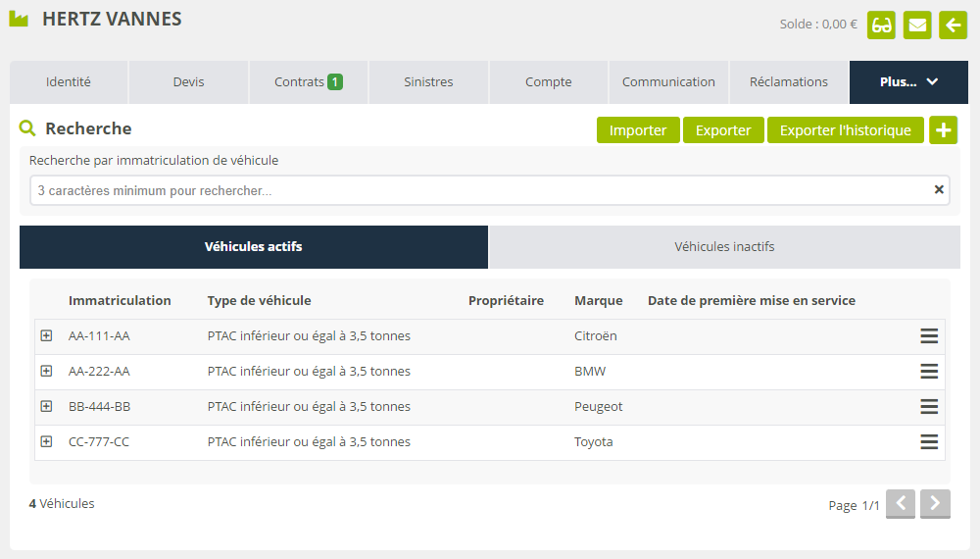Focus the vehicle registration search field

[480, 190]
